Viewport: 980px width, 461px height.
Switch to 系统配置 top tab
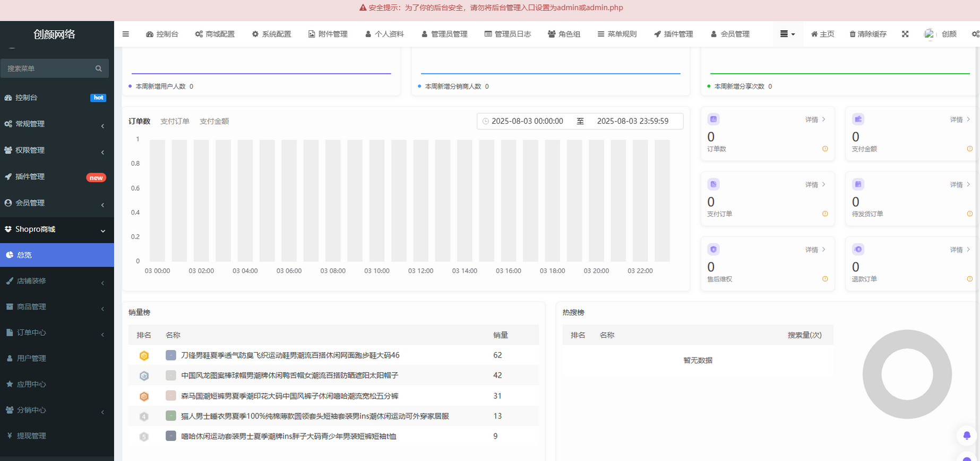click(271, 34)
